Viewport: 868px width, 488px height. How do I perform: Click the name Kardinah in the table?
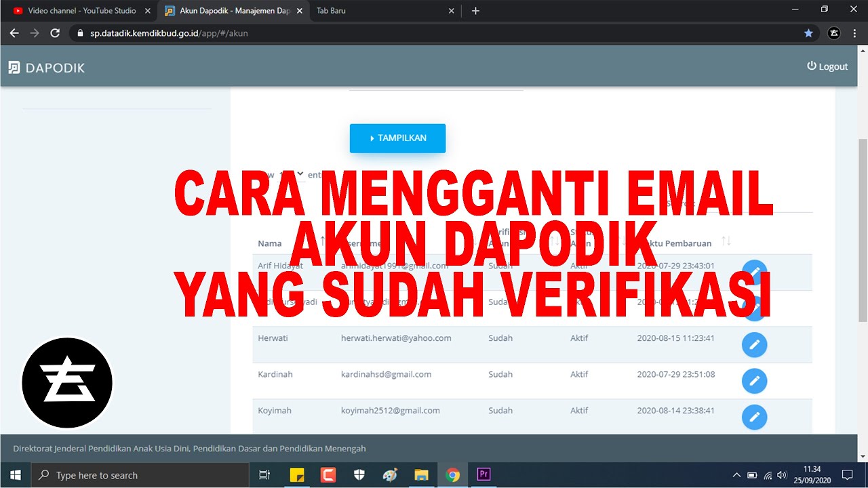point(275,374)
